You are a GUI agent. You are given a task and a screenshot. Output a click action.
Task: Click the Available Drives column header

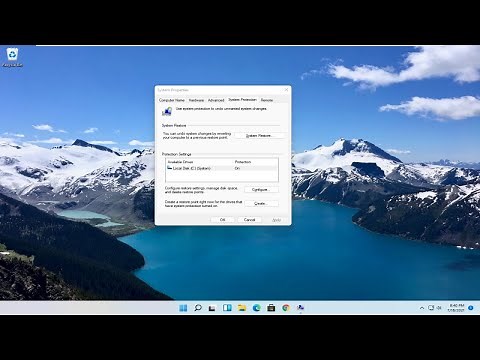tap(180, 162)
